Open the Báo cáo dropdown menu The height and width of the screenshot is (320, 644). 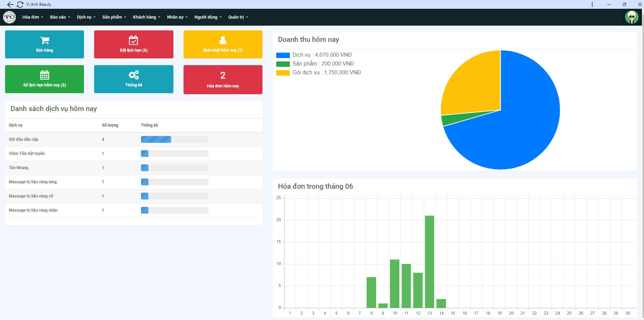60,17
